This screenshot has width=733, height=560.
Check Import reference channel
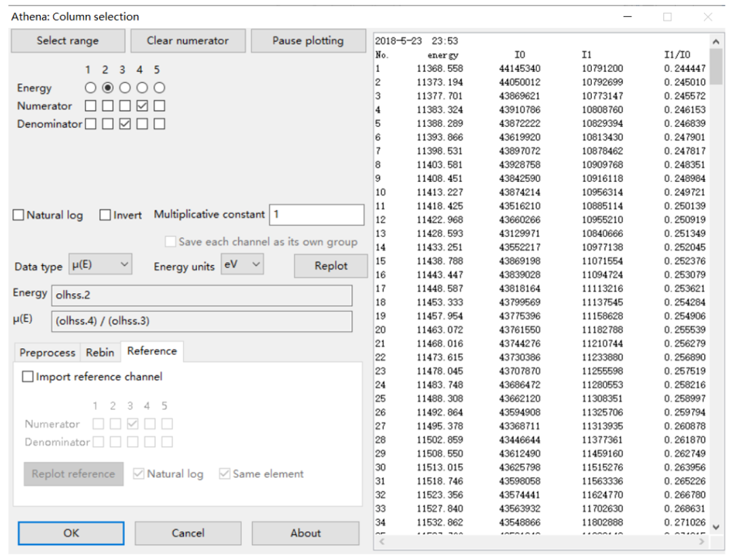tap(27, 376)
